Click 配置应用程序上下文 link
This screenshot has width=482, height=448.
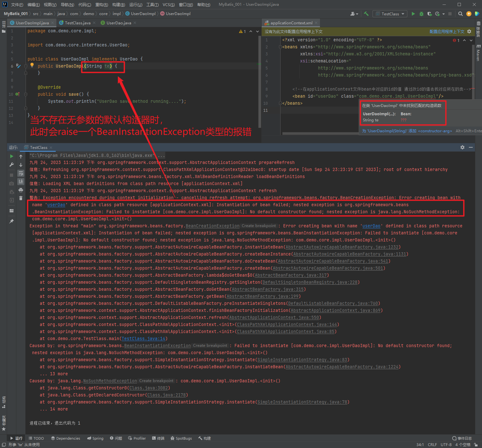coord(447,31)
